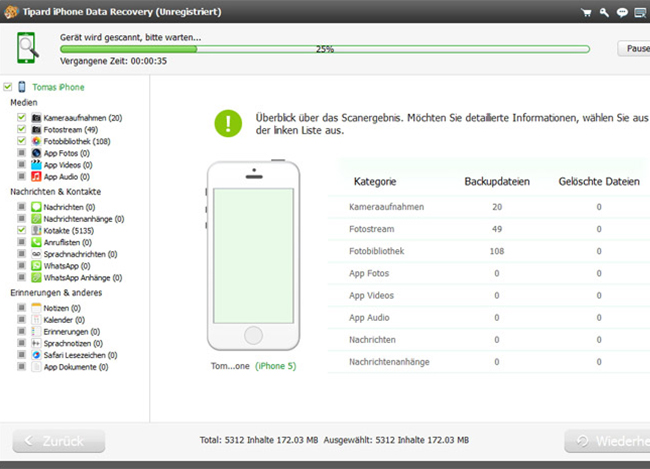Open registration via the key icon
650x469 pixels.
click(604, 13)
